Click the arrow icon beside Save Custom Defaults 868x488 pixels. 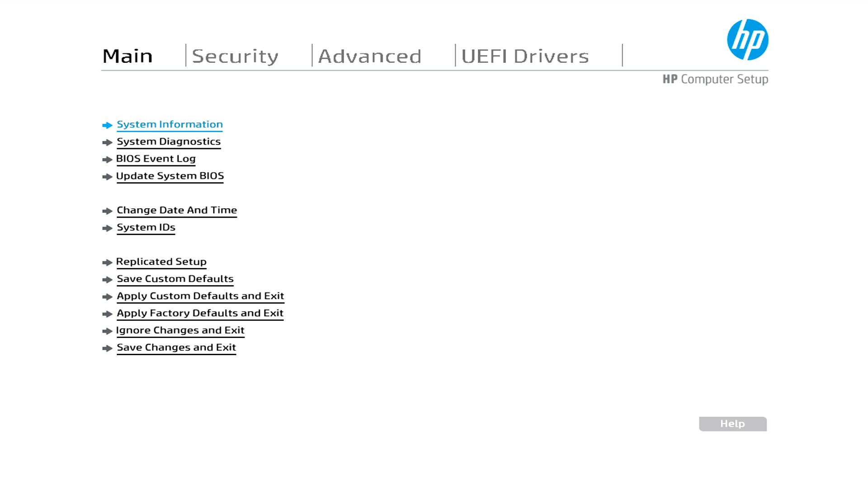click(x=107, y=280)
